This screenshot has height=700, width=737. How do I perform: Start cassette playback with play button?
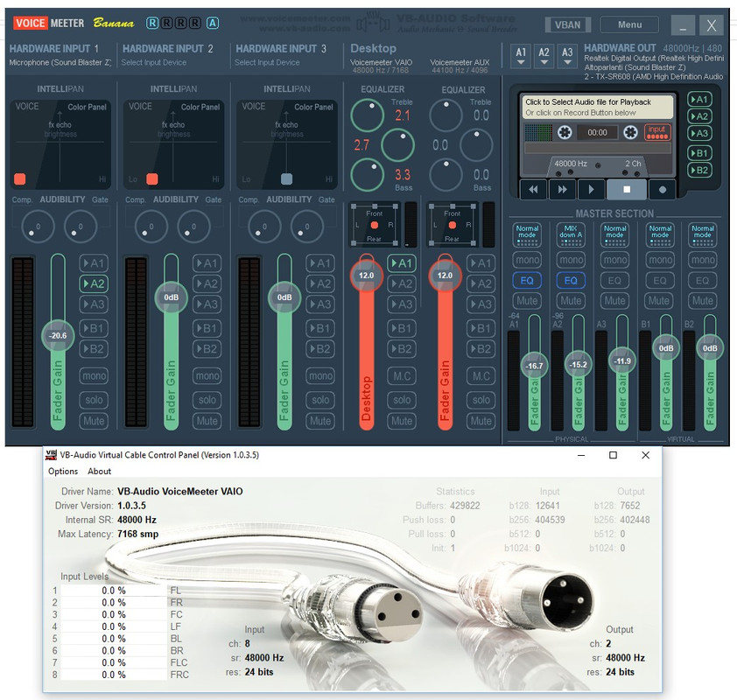[x=591, y=189]
